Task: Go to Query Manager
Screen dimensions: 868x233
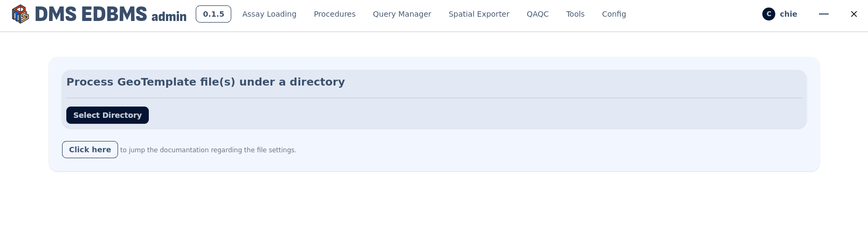Action: tap(402, 14)
